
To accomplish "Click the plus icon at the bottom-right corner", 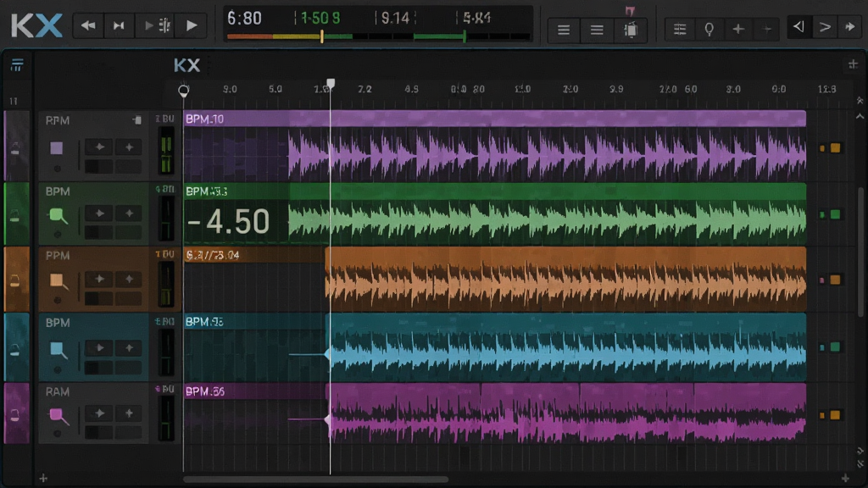I will pyautogui.click(x=845, y=478).
